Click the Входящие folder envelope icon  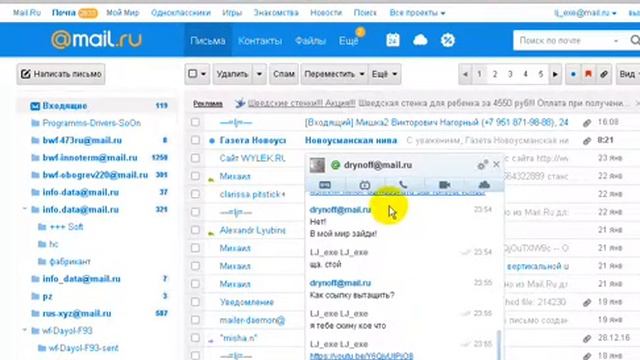35,106
